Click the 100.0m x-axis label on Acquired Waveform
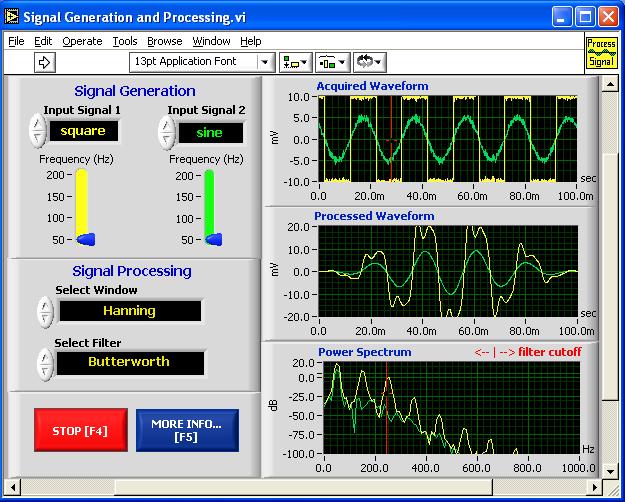The height and width of the screenshot is (502, 625). tap(576, 196)
